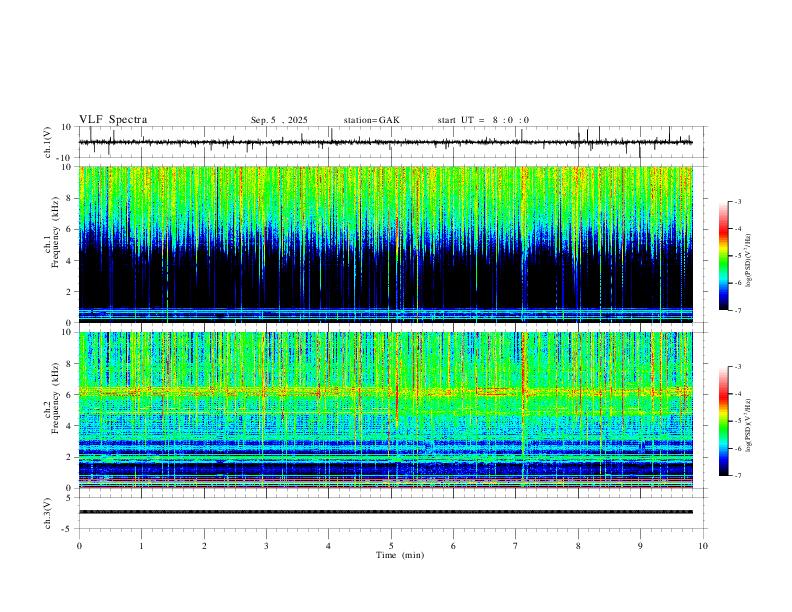The image size is (792, 612).
Task: Click the 'ch.1(V)' waveform axis label
Action: coord(48,142)
